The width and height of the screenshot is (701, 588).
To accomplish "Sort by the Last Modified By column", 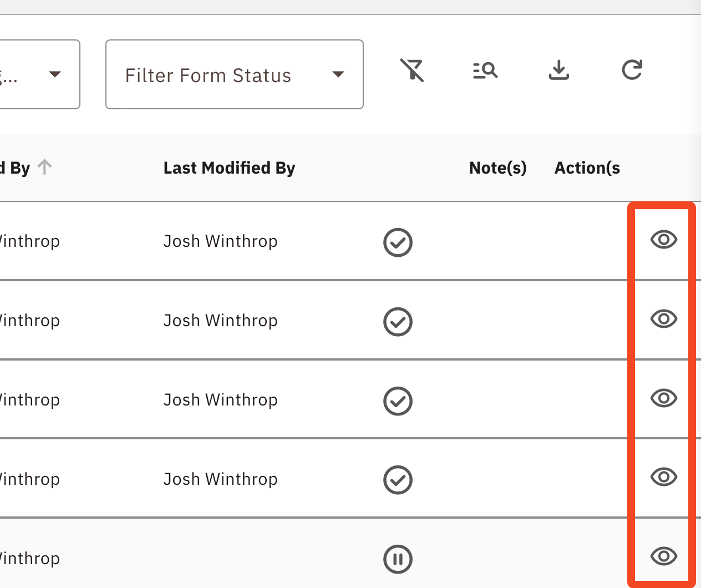I will (229, 168).
